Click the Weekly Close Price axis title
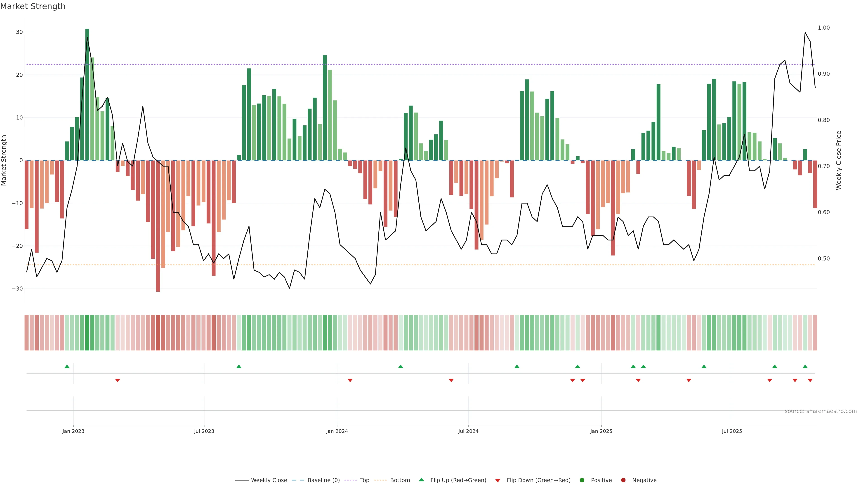This screenshot has width=868, height=488. [839, 160]
